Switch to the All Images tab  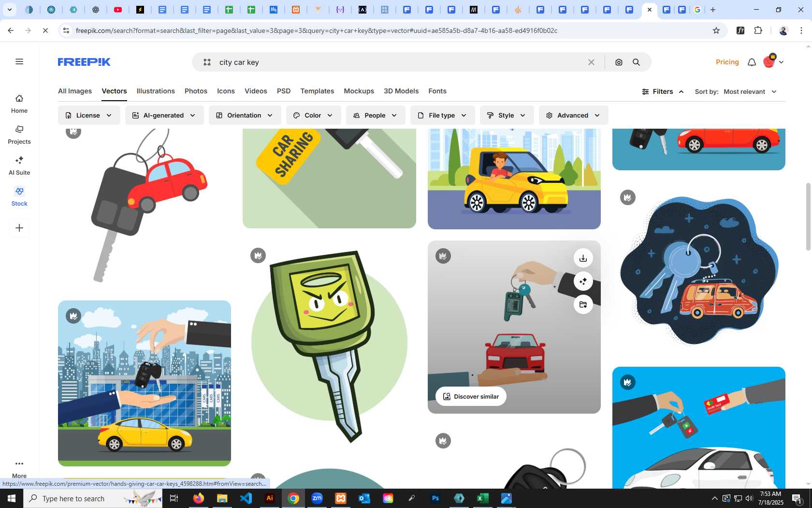[x=75, y=91]
